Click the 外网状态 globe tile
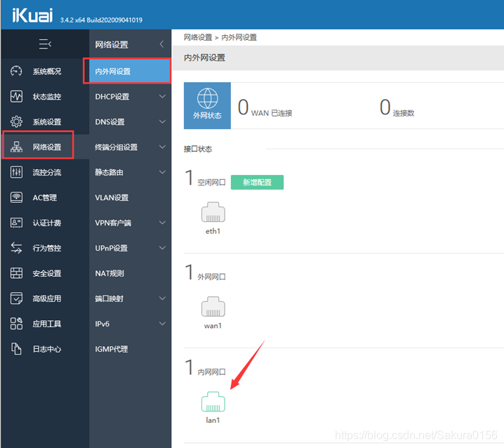Screen dimensions: 504x448 [x=207, y=105]
